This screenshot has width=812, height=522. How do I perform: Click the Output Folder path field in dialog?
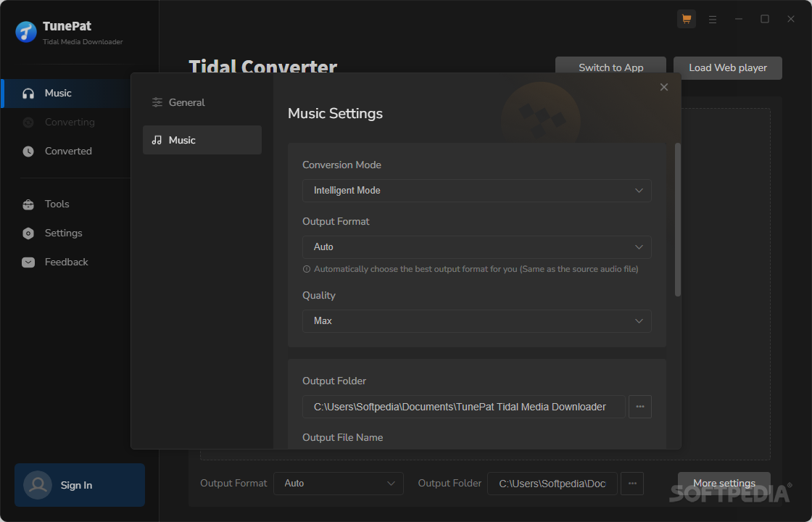[463, 407]
